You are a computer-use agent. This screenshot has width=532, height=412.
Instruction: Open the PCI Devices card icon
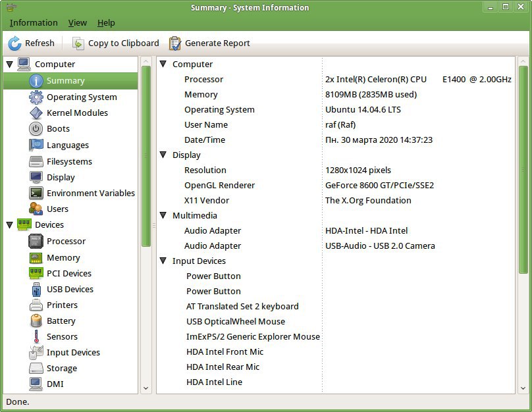tap(36, 273)
